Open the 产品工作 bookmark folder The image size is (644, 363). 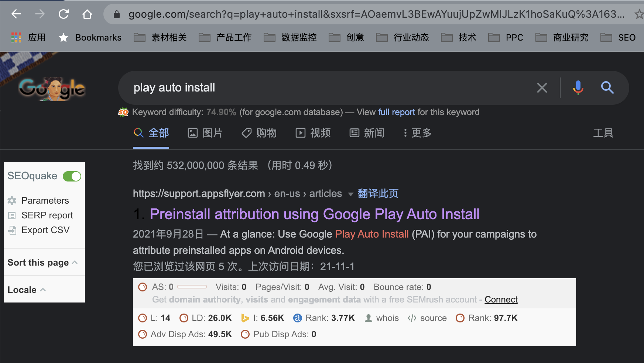click(x=225, y=37)
